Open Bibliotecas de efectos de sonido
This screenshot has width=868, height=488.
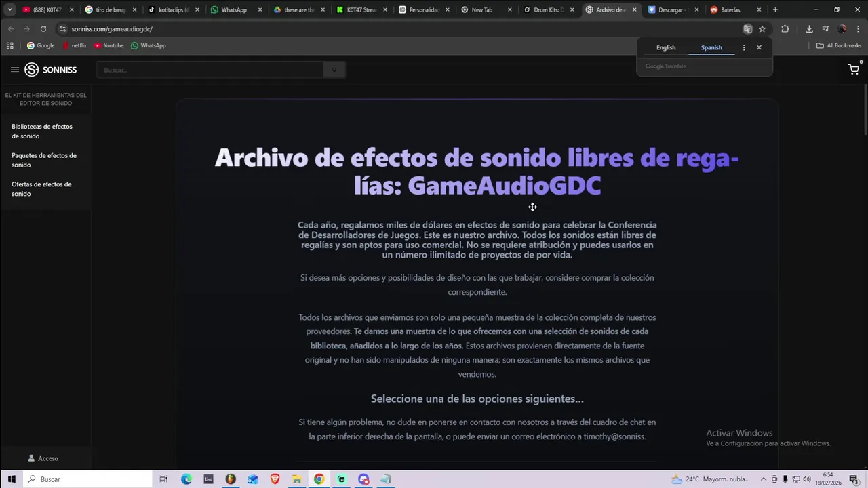[42, 131]
